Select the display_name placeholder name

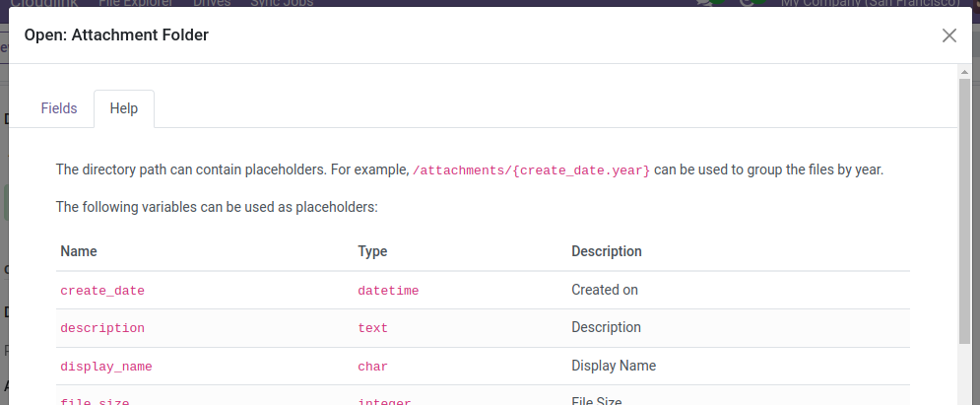tap(106, 367)
